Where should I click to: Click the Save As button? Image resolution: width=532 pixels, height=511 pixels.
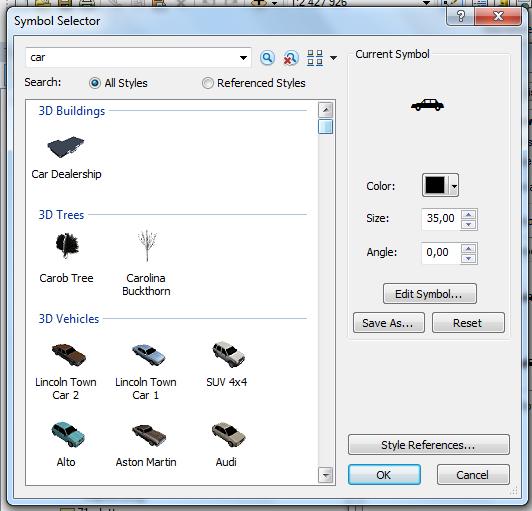(x=388, y=323)
